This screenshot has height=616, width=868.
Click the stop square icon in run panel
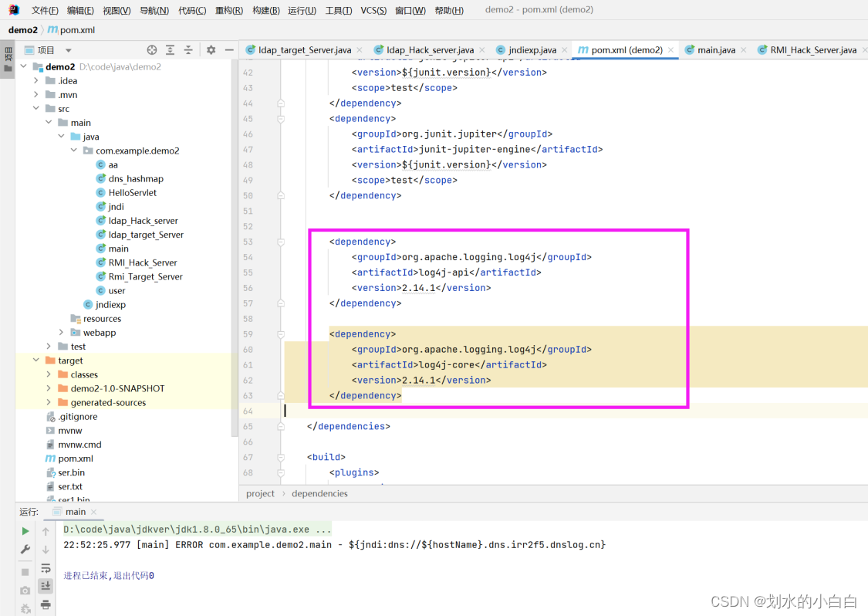click(25, 572)
